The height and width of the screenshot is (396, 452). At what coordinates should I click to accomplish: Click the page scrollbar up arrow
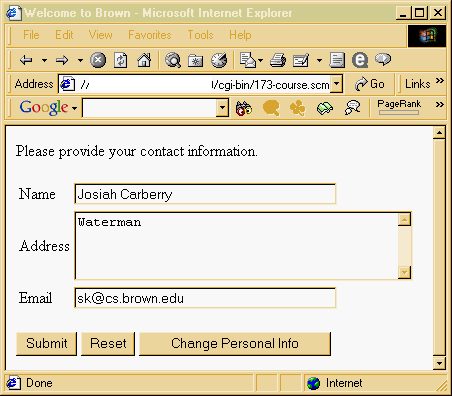pos(439,133)
